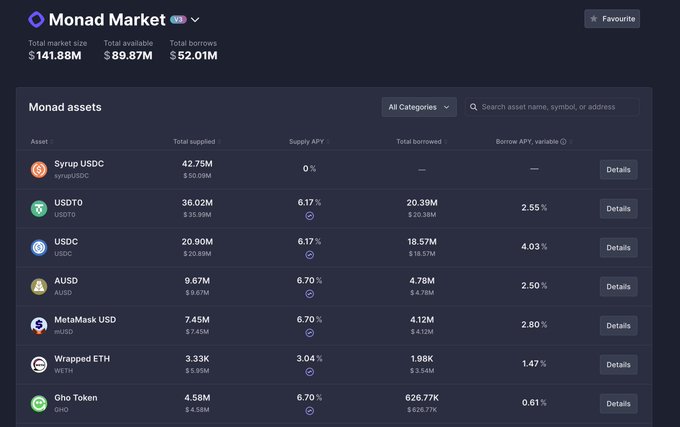Click the 4.03% borrow APY value
This screenshot has height=427, width=680.
click(534, 247)
